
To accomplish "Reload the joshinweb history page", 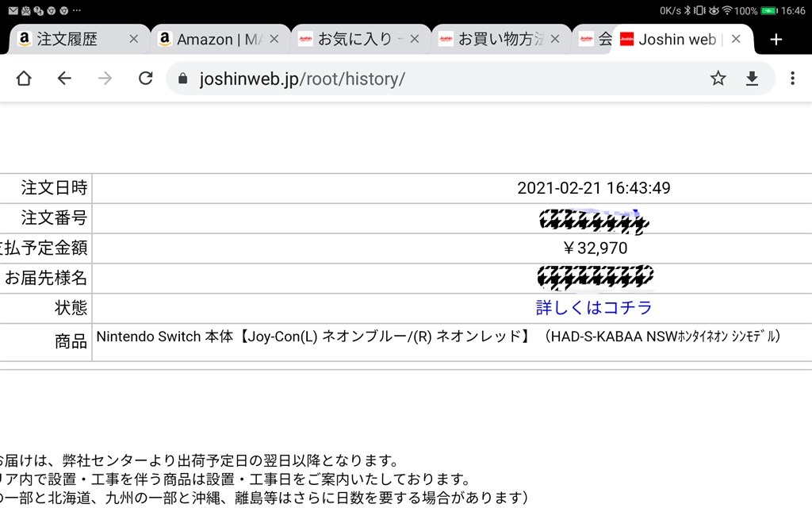I will [x=146, y=79].
